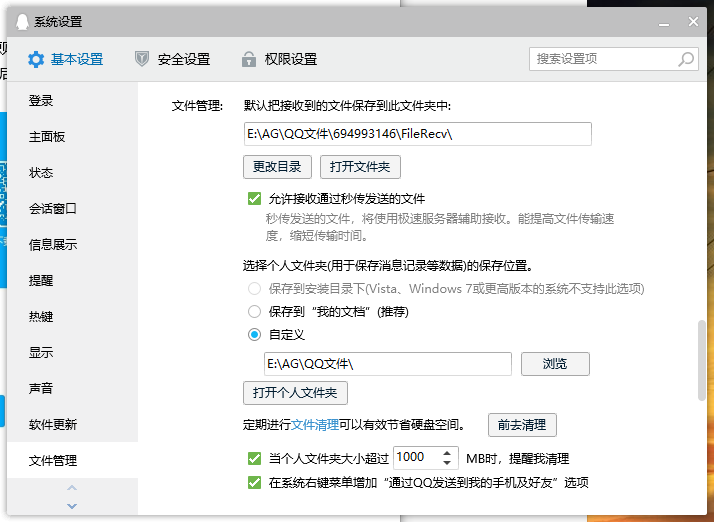The width and height of the screenshot is (714, 522).
Task: Click the 更改目录 button
Action: coord(277,167)
